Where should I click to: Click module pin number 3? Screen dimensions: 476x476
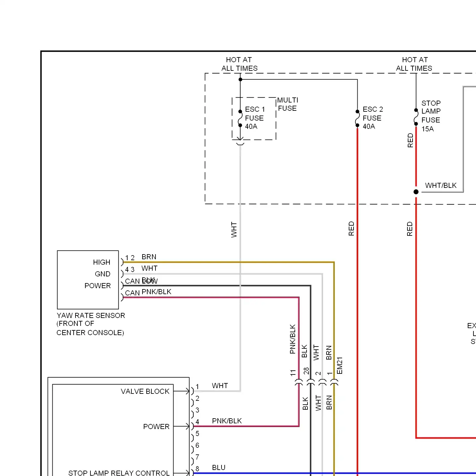197,410
